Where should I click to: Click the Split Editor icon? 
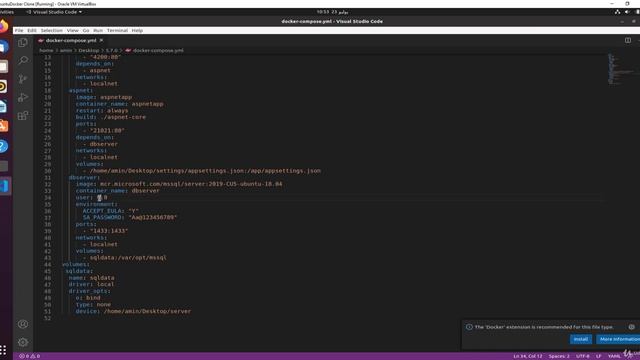coord(628,40)
